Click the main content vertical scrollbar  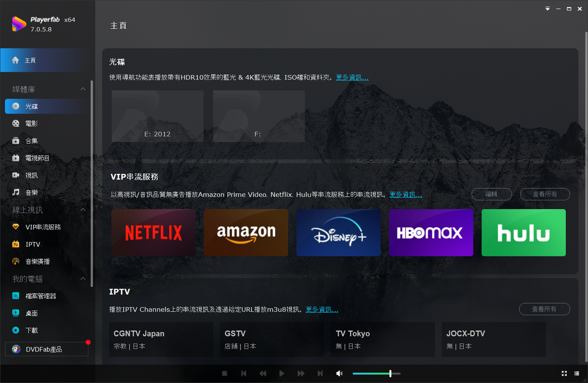pos(586,197)
